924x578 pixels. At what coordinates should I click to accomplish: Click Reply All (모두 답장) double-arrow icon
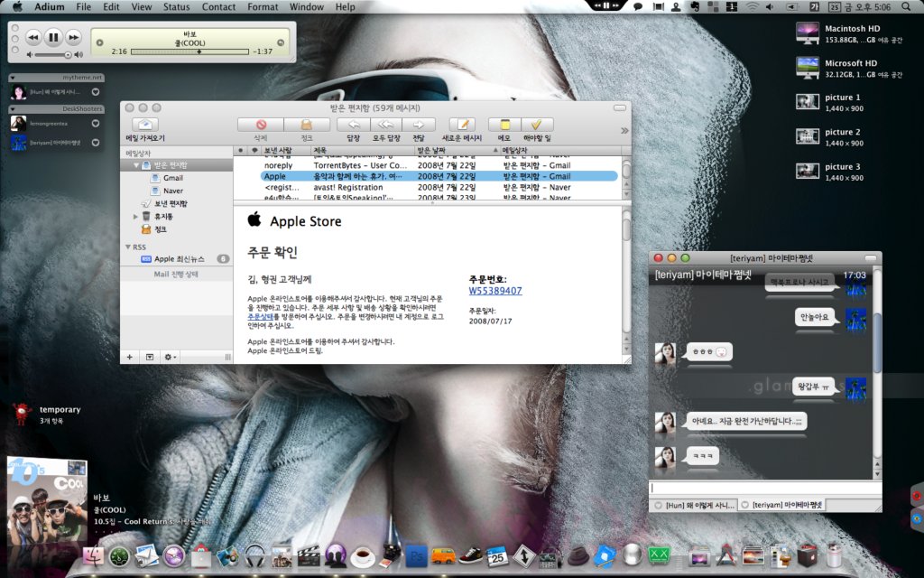pyautogui.click(x=386, y=125)
